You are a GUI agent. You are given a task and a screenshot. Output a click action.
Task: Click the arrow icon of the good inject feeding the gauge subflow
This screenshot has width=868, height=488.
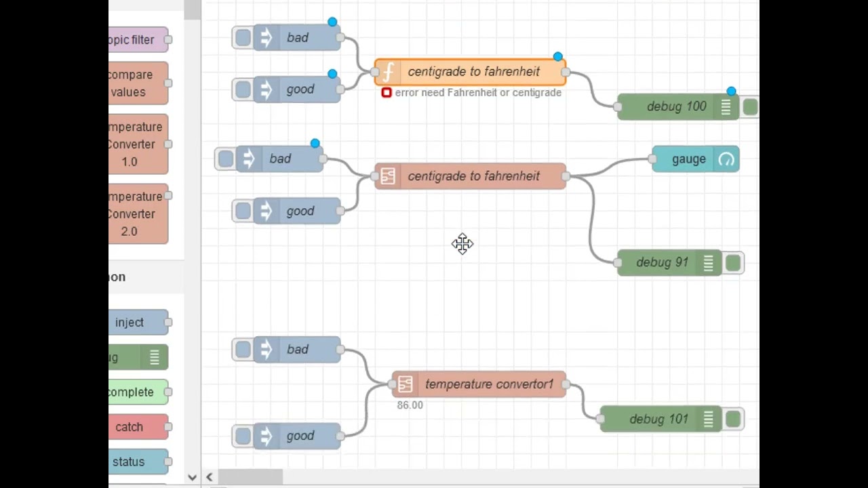pyautogui.click(x=266, y=211)
